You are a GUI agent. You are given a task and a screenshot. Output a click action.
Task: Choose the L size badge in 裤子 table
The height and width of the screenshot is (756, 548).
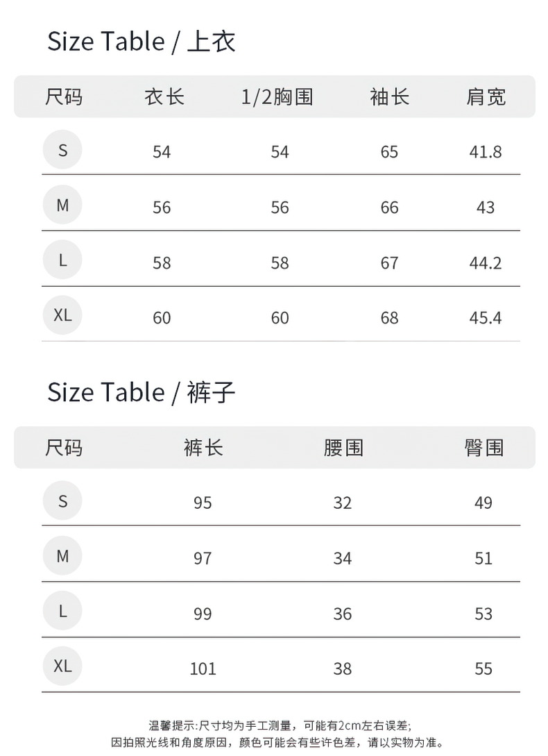click(62, 611)
